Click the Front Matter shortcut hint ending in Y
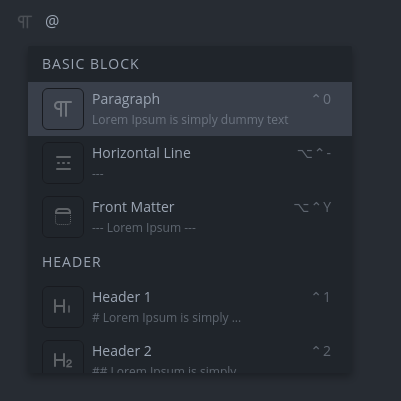Viewport: 401px width, 401px height. [x=312, y=207]
